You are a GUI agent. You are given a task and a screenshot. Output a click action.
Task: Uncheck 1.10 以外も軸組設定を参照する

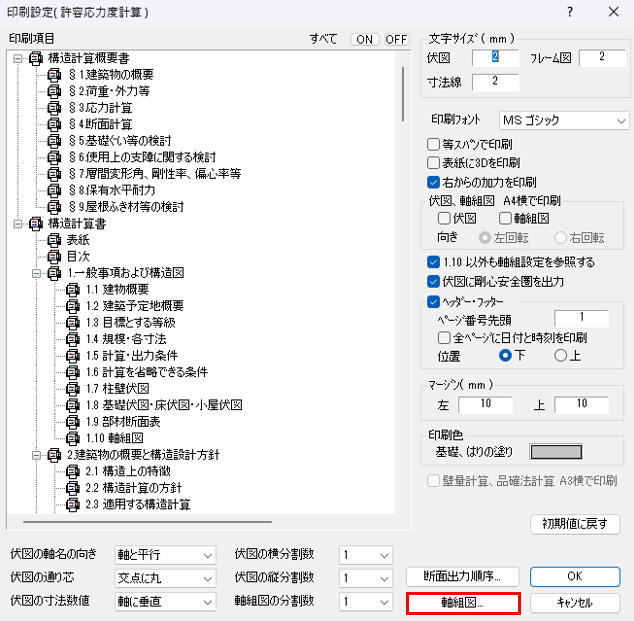433,262
